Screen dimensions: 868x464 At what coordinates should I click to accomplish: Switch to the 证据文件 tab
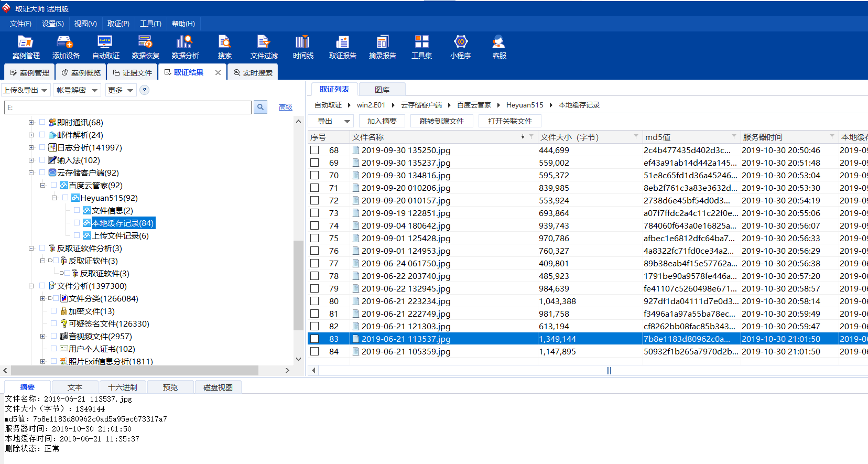coord(132,73)
